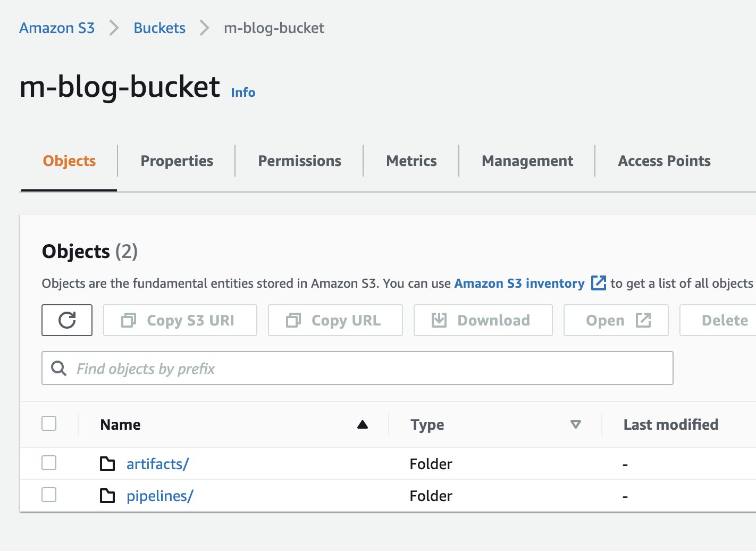The image size is (756, 551).
Task: Click the Last modified column header
Action: click(x=670, y=424)
